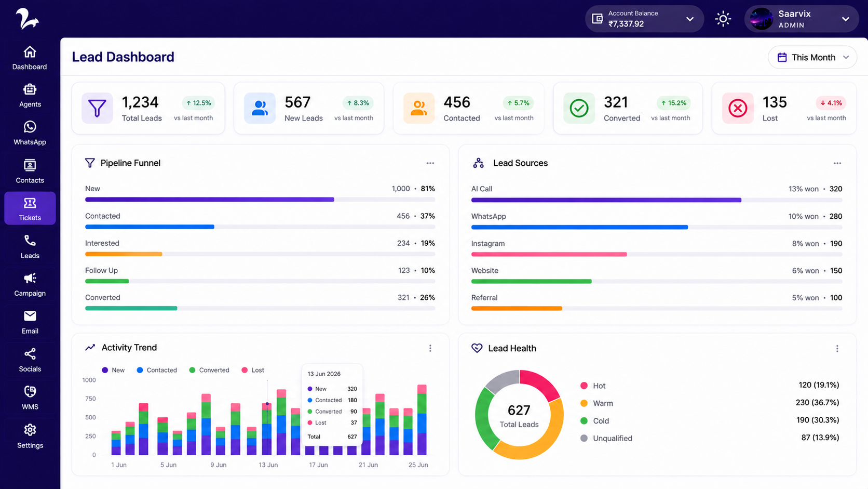Click the Lost cross icon
868x489 pixels.
point(738,108)
